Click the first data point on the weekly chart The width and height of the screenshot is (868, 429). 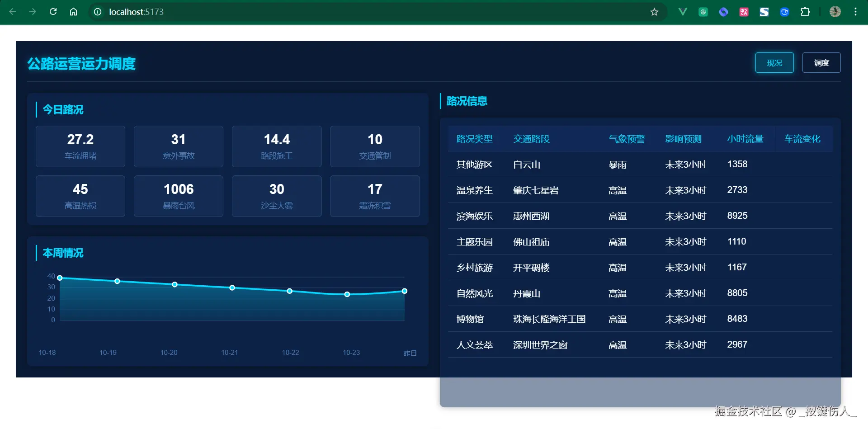60,278
